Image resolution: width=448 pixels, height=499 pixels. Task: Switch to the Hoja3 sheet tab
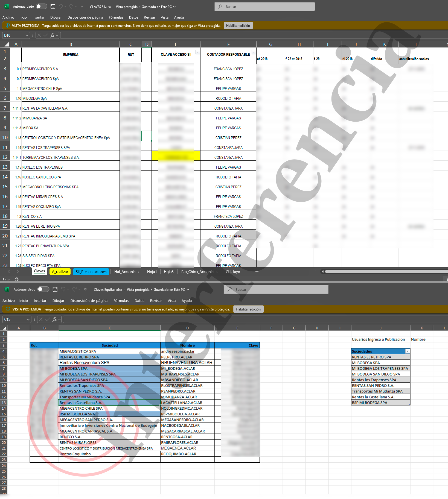[x=169, y=272]
